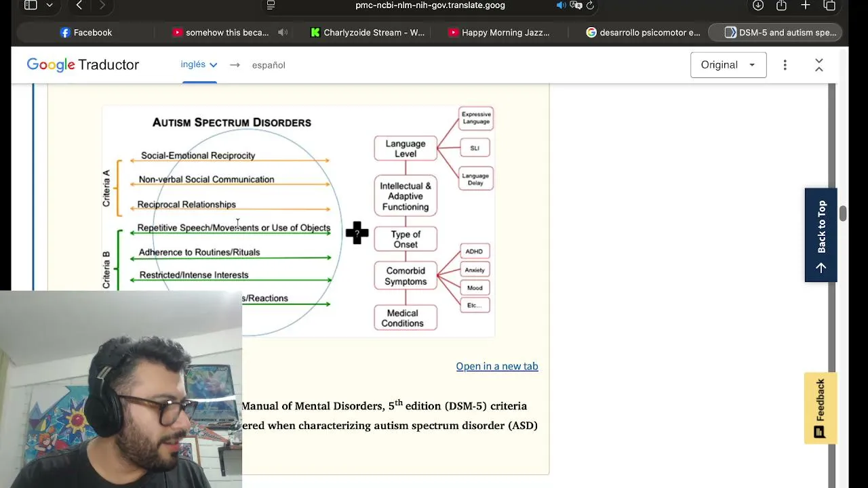Image resolution: width=868 pixels, height=488 pixels.
Task: Toggle the Safari sidebar icon
Action: click(x=31, y=5)
